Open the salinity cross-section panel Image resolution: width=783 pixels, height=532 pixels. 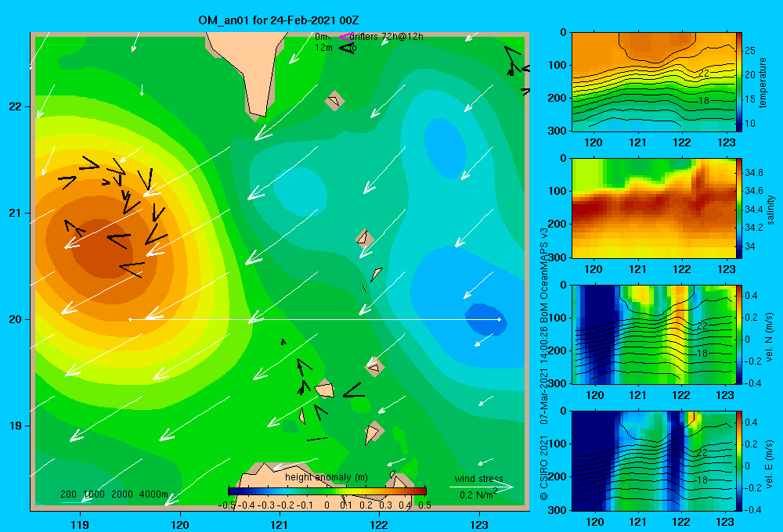[654, 209]
